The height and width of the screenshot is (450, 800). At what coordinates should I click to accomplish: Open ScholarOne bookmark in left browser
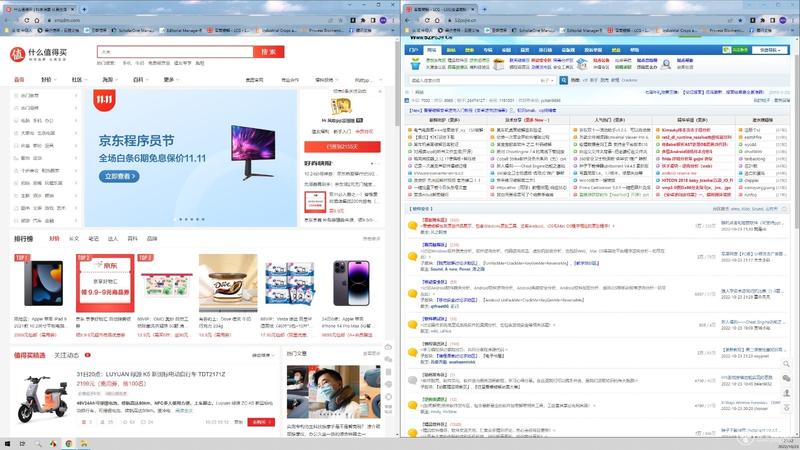133,30
